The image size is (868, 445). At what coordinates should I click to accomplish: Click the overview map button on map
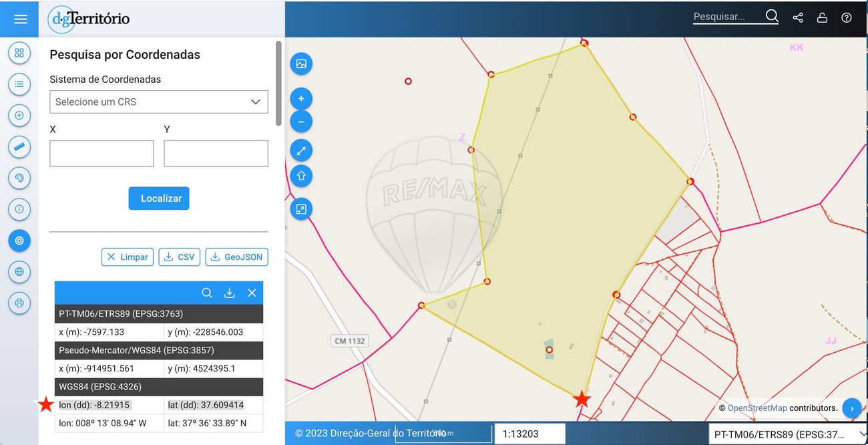tap(301, 210)
